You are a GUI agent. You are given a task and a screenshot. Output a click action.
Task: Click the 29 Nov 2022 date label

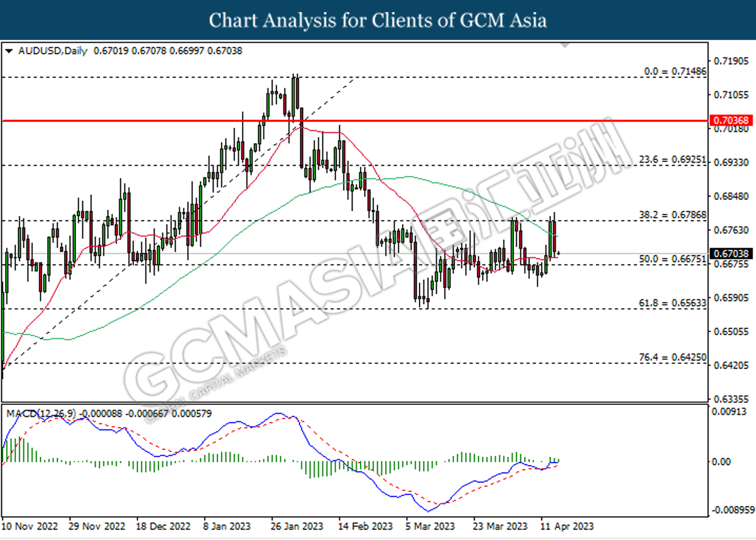click(97, 526)
